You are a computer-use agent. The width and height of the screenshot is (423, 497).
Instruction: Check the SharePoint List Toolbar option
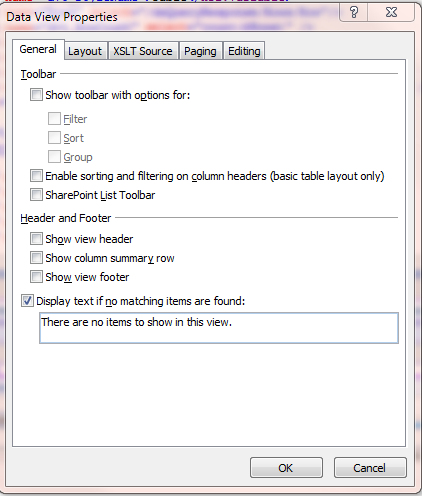pos(36,195)
